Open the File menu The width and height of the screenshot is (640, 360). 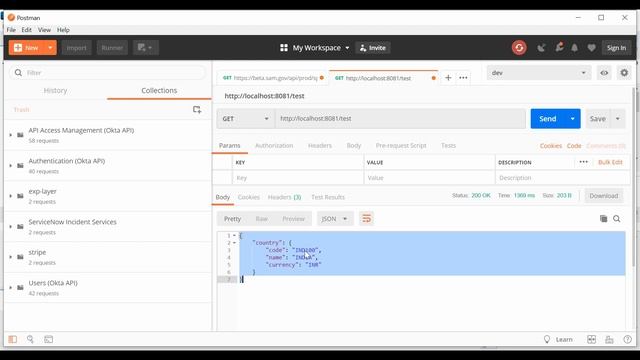click(11, 30)
